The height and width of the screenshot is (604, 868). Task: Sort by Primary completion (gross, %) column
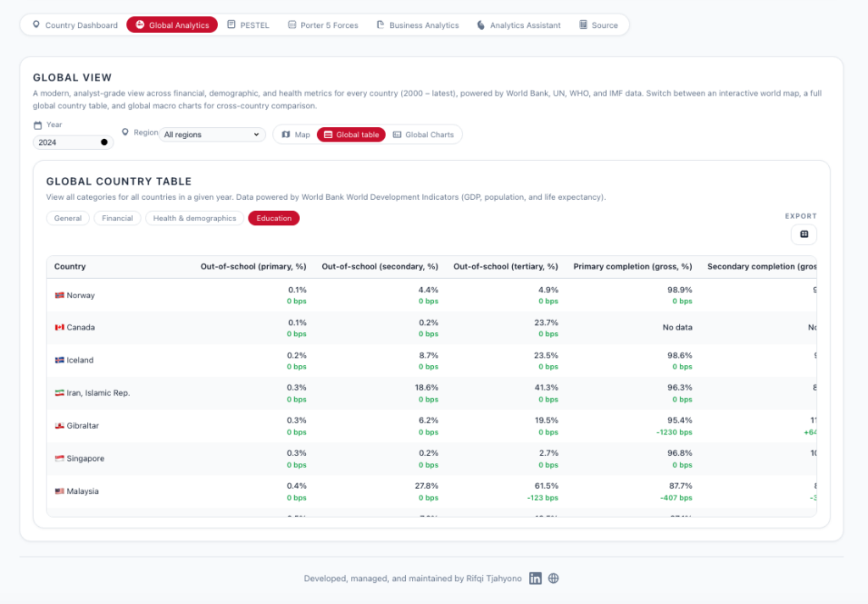tap(632, 267)
